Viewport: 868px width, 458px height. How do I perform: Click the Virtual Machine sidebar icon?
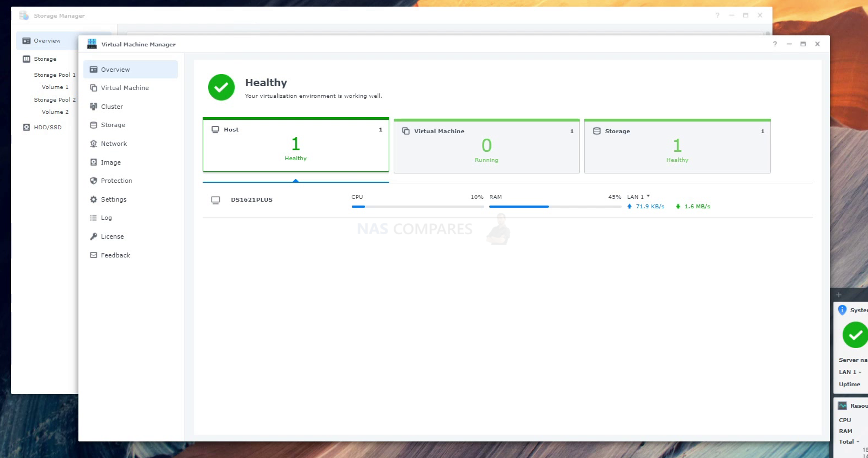(93, 88)
